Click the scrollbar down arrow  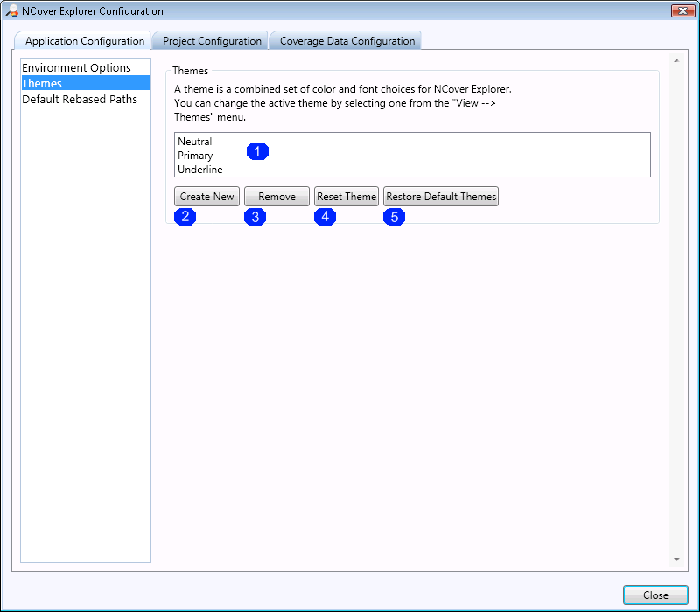(x=676, y=560)
